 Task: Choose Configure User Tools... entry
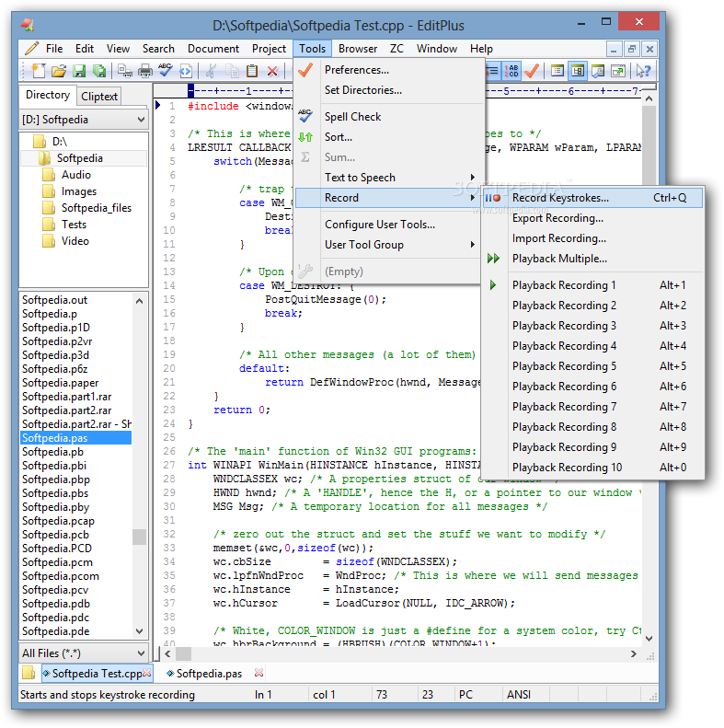[x=380, y=225]
